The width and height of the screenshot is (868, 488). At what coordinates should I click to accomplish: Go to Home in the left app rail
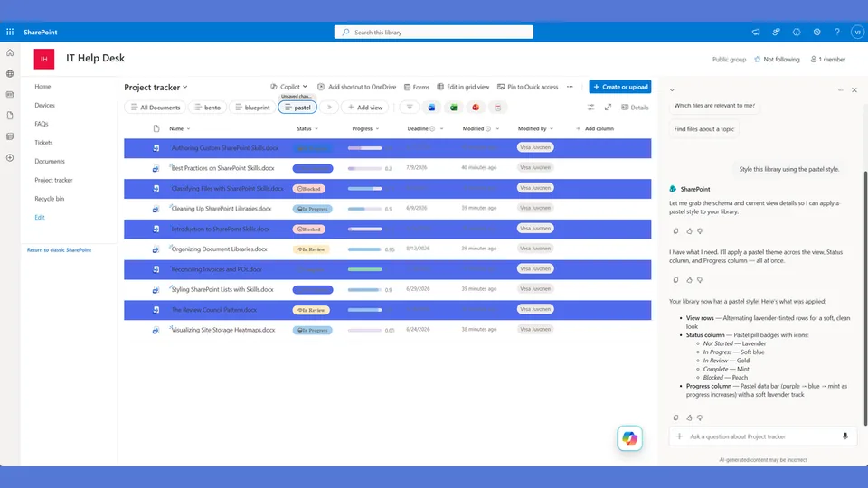[x=10, y=53]
